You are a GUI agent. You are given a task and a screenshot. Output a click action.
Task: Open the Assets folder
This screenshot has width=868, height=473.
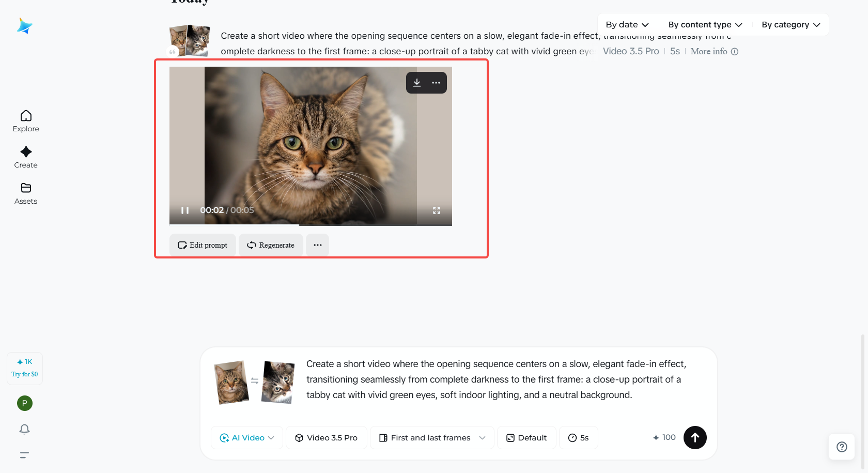[x=26, y=194]
